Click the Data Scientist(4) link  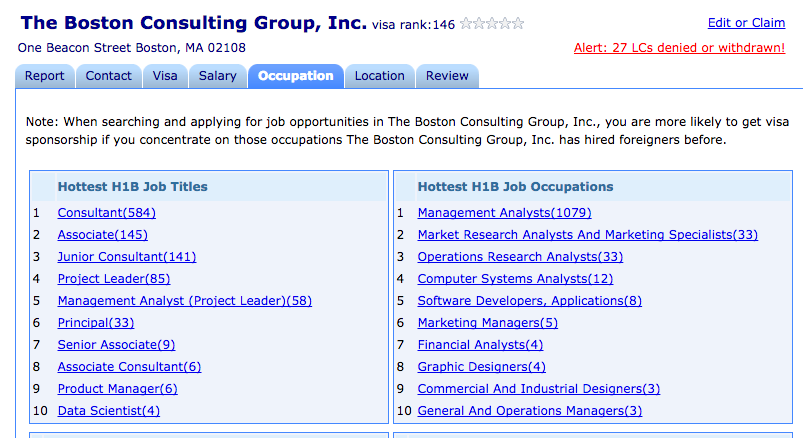(109, 411)
